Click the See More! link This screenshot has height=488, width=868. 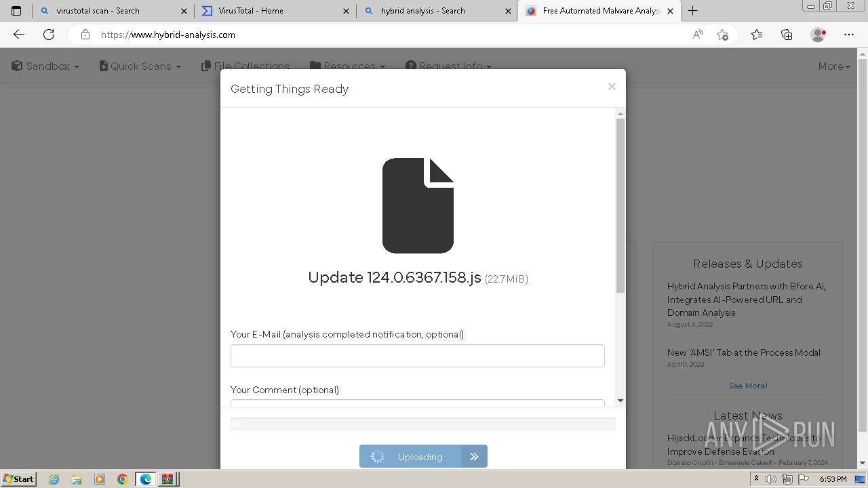(748, 386)
